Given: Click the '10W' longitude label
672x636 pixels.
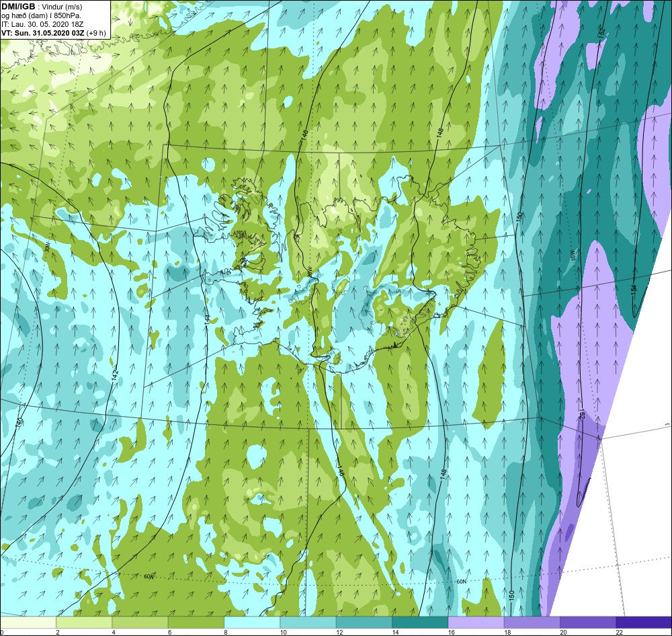Looking at the screenshot, I should [x=573, y=256].
